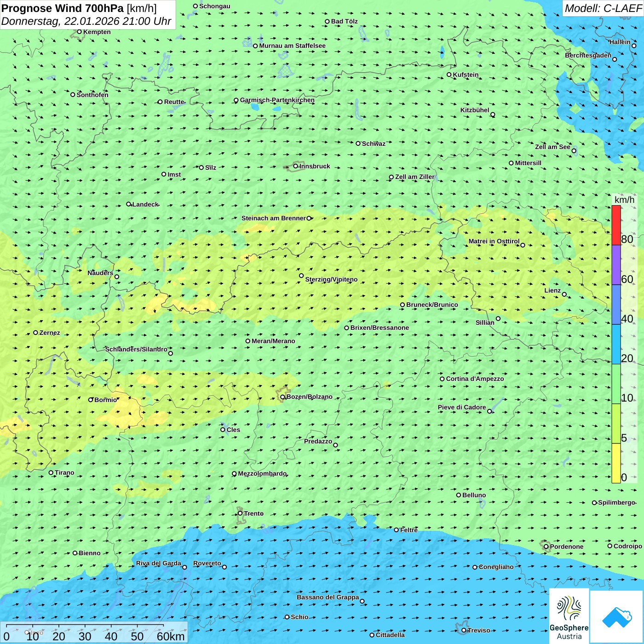Screen dimensions: 644x644
Task: Select the Zernez city label
Action: coord(50,333)
